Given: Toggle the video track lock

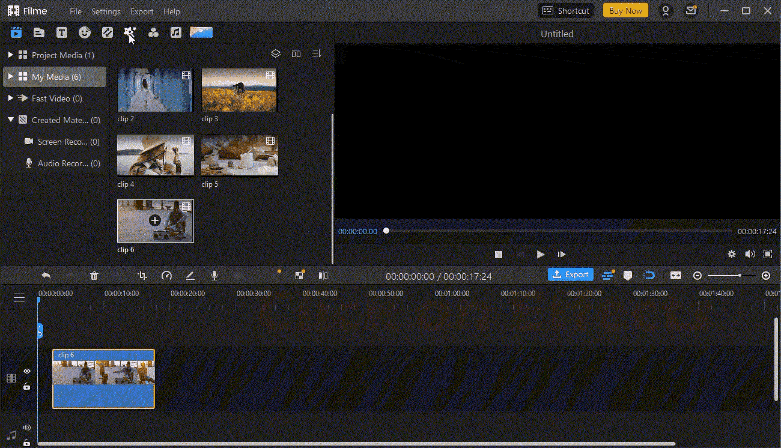Looking at the screenshot, I should pos(27,386).
